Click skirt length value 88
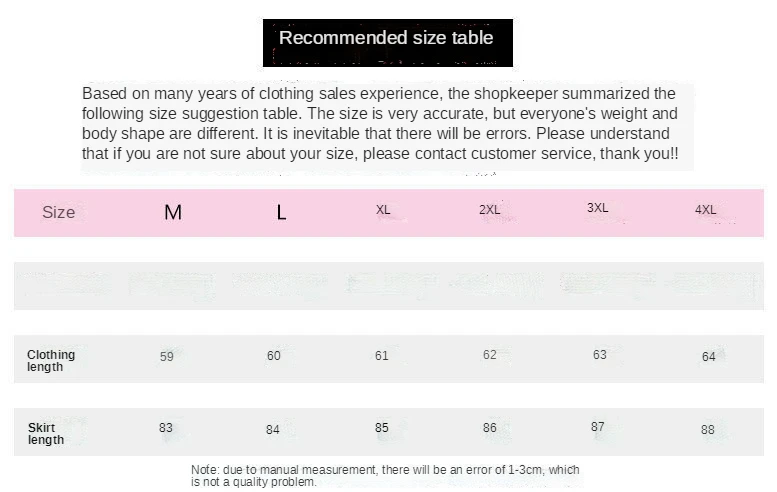Screen dimensions: 777x492 (708, 429)
